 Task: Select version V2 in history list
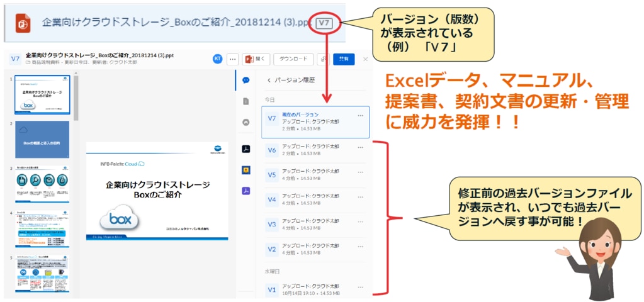(315, 249)
